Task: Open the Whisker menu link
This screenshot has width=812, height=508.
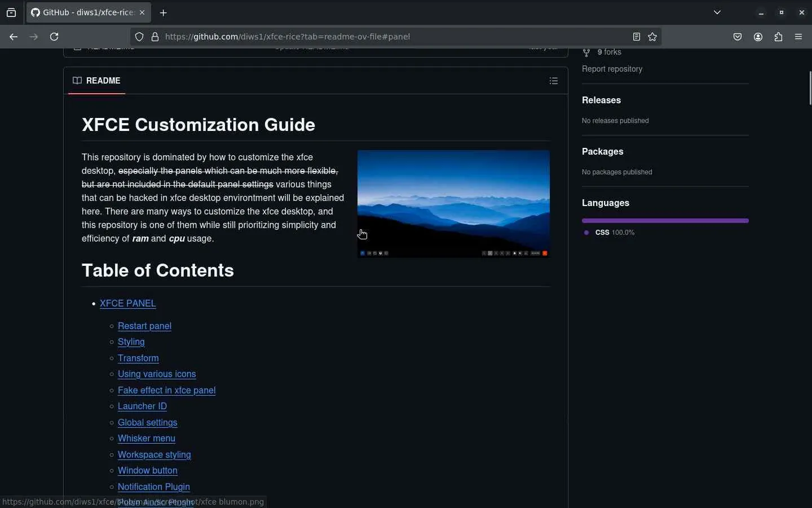Action: click(147, 439)
